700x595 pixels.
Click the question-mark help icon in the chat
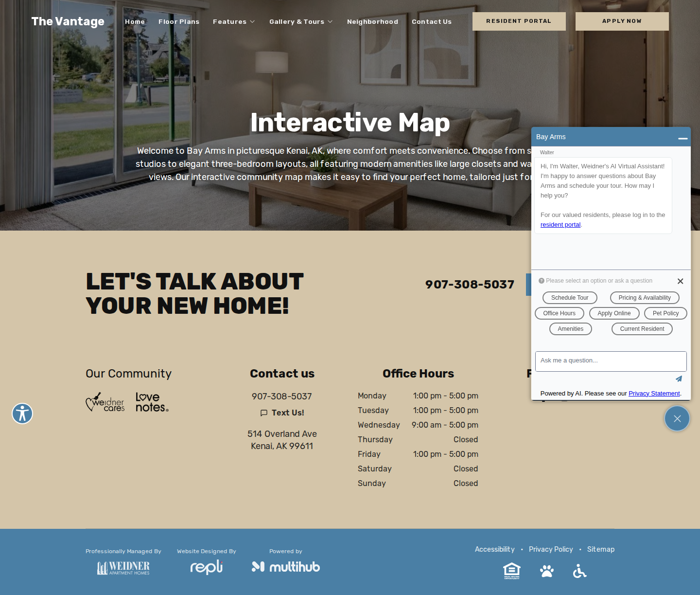point(542,281)
